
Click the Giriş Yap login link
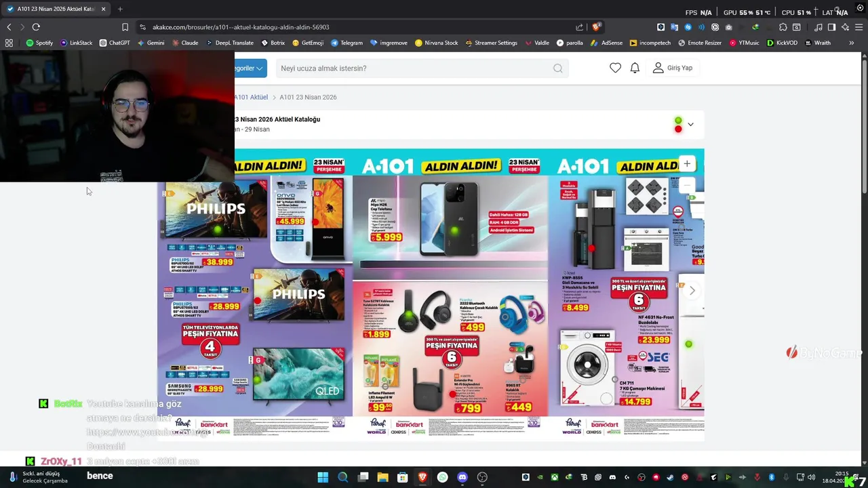(x=673, y=68)
